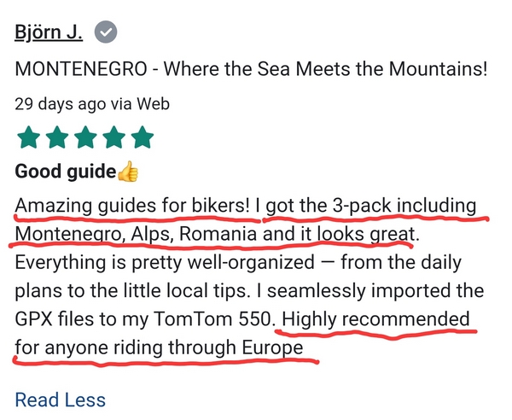Collapse the review with Read Less
The image size is (512, 420).
pyautogui.click(x=61, y=400)
